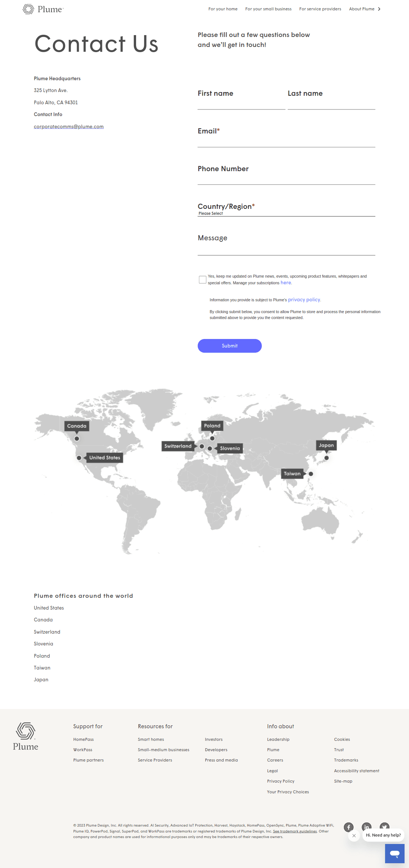409x868 pixels.
Task: Open the Facebook social icon in the footer
Action: point(349,827)
